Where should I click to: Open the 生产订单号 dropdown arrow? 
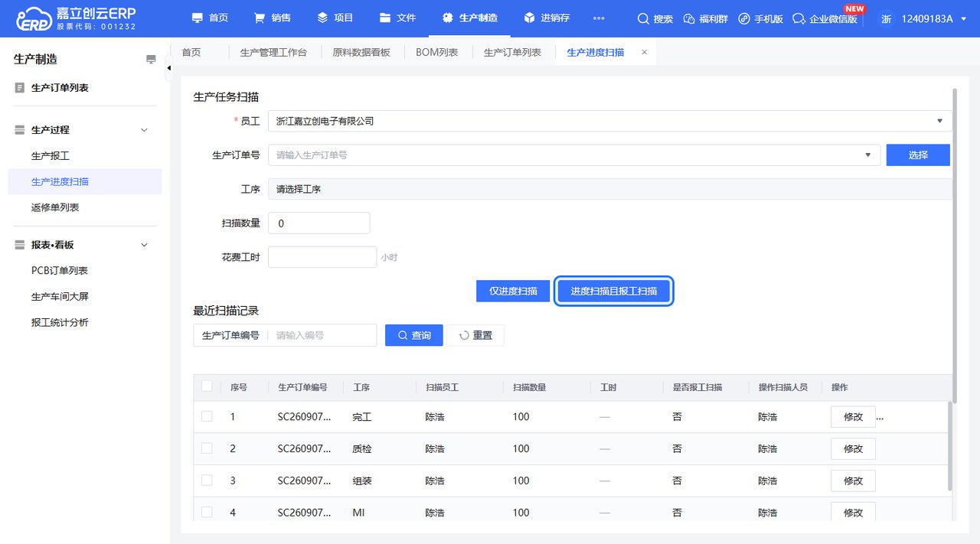pyautogui.click(x=867, y=155)
